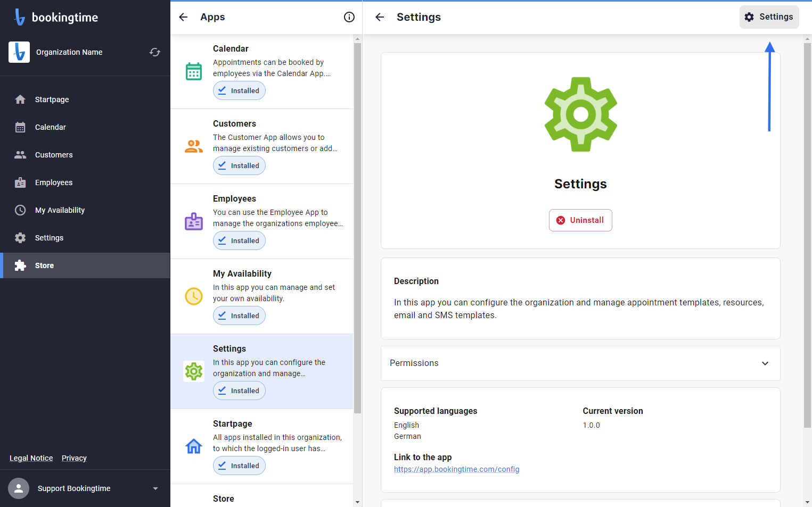
Task: Click the Apps info icon
Action: (349, 17)
